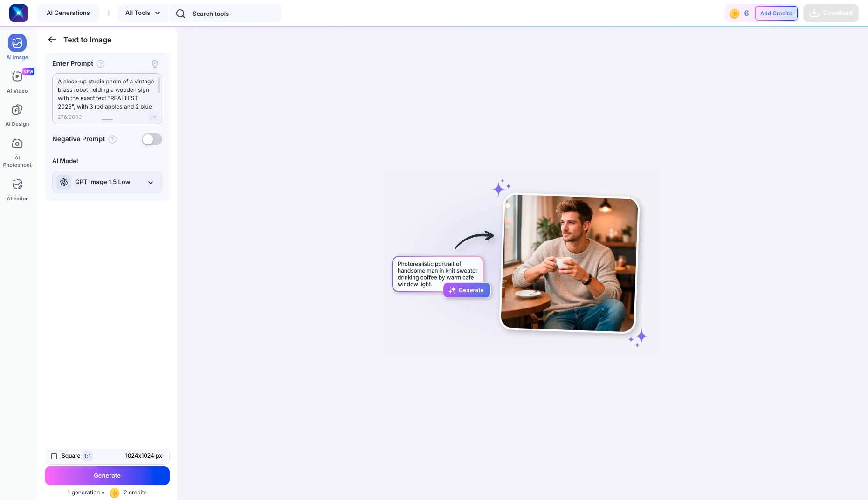Click the prompt text scrollbar
The height and width of the screenshot is (500, 868).
[x=159, y=85]
